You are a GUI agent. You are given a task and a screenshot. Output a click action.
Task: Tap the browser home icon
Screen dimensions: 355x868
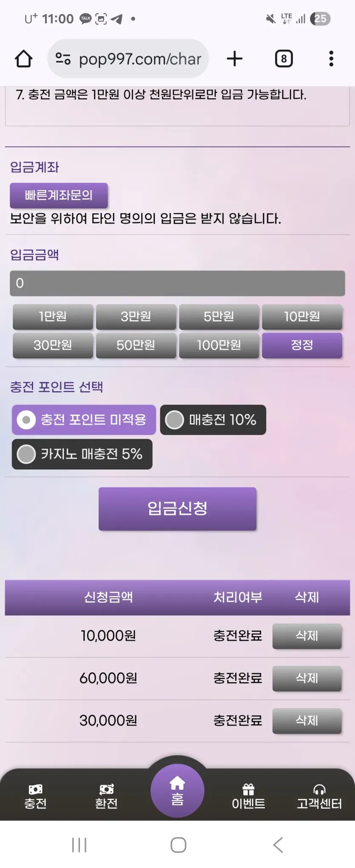click(24, 59)
